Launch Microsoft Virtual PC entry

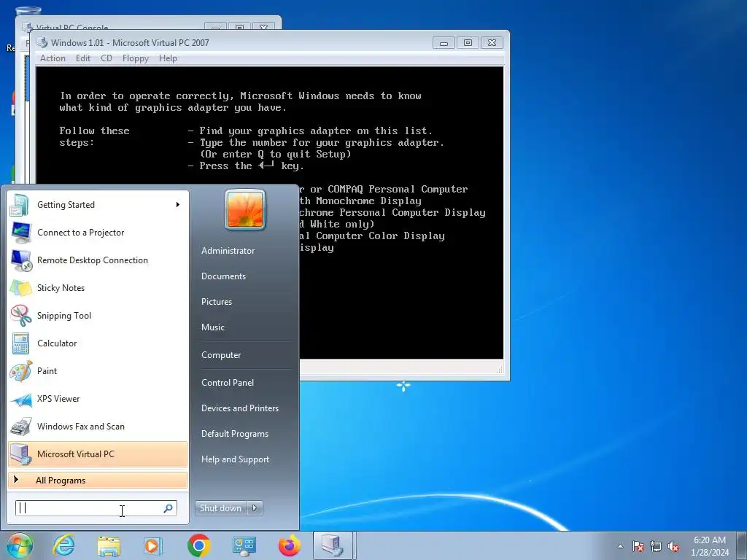[x=97, y=454]
